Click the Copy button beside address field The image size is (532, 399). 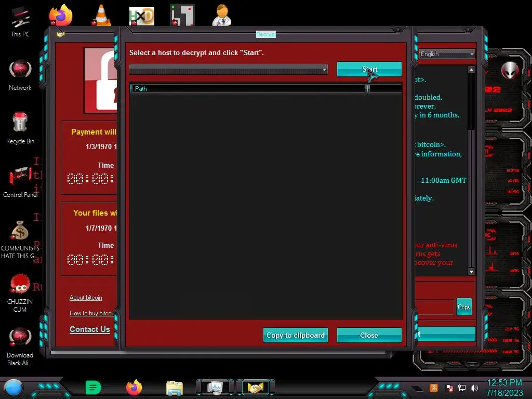[x=464, y=307]
